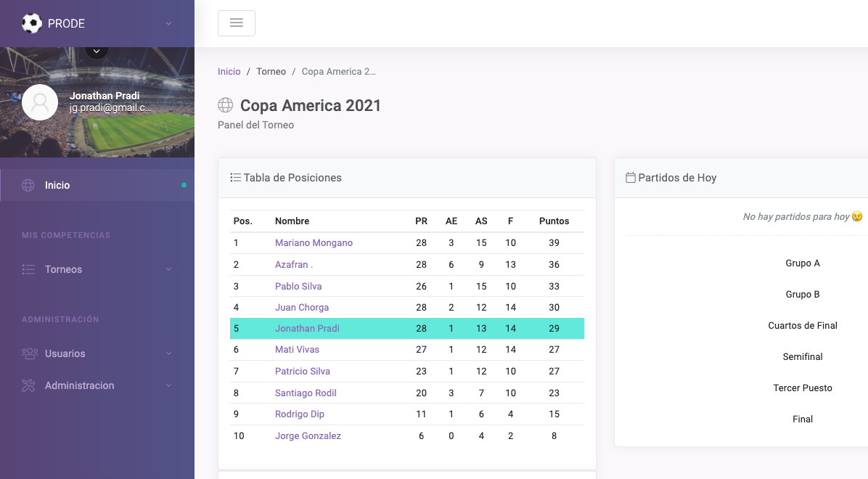
Task: Toggle sidebar with hamburger menu button
Action: coord(236,23)
